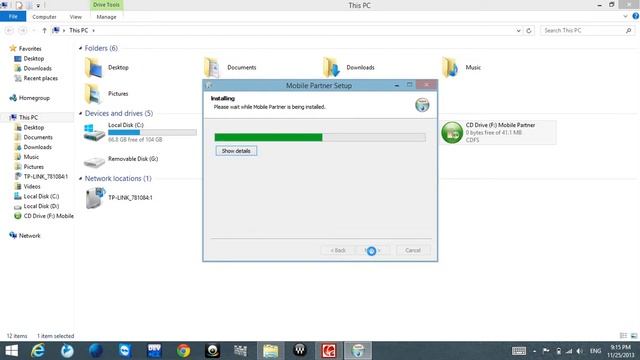Select Local Disk (D:) in navigation pane

tap(41, 206)
